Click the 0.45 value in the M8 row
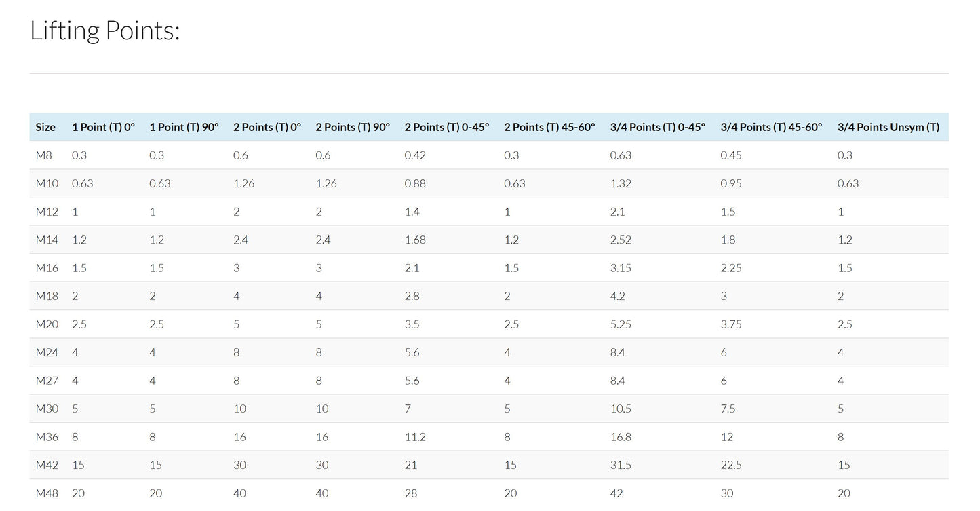The height and width of the screenshot is (511, 980). [731, 155]
